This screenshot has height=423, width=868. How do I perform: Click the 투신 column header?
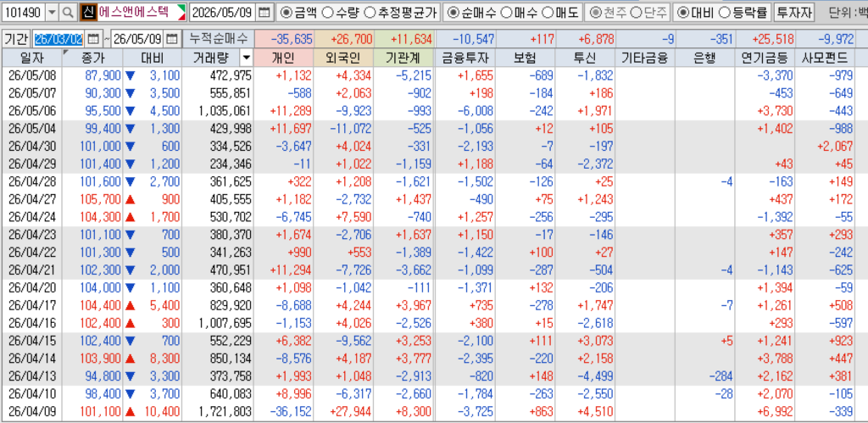tap(586, 58)
